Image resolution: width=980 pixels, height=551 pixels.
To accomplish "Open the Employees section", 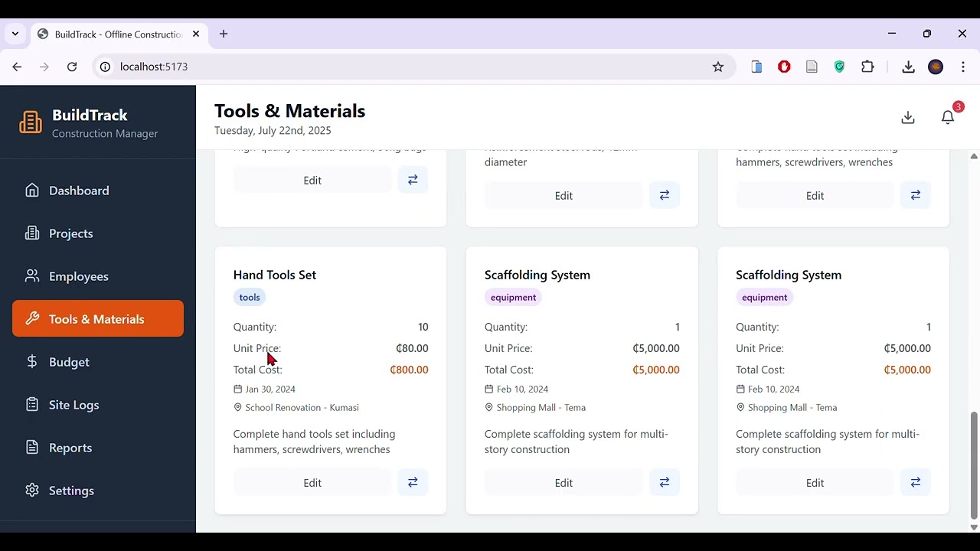I will 98,276.
